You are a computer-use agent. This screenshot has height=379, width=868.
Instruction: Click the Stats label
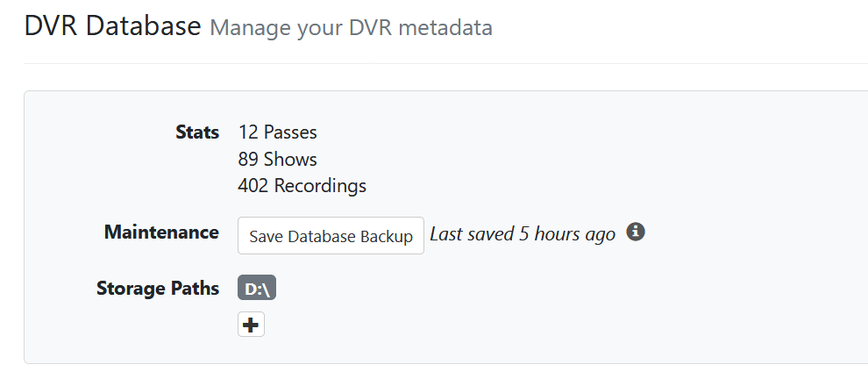click(x=197, y=132)
